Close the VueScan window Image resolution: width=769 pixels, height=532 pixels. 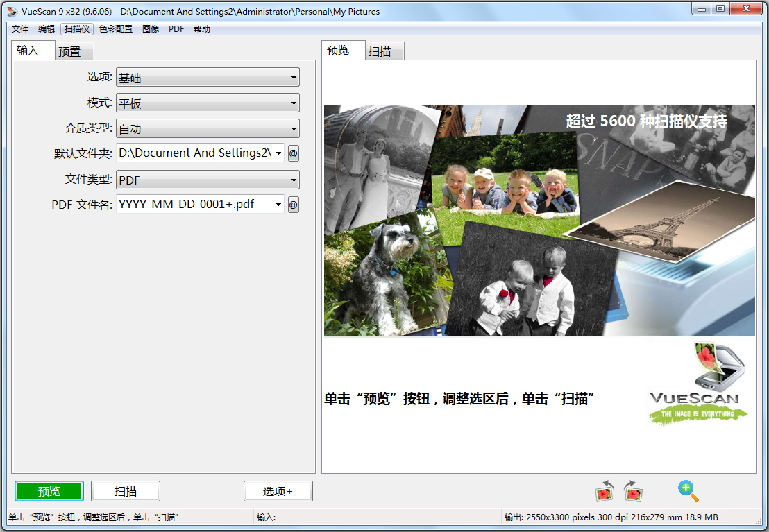point(746,9)
